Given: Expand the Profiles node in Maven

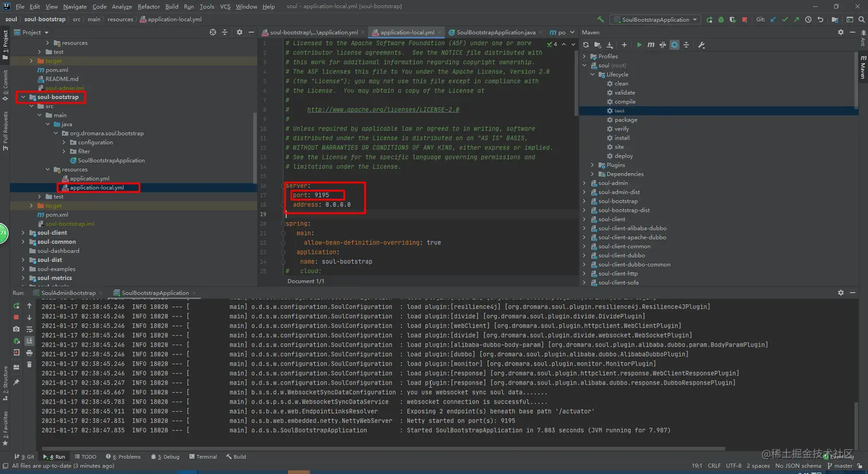Looking at the screenshot, I should [585, 56].
